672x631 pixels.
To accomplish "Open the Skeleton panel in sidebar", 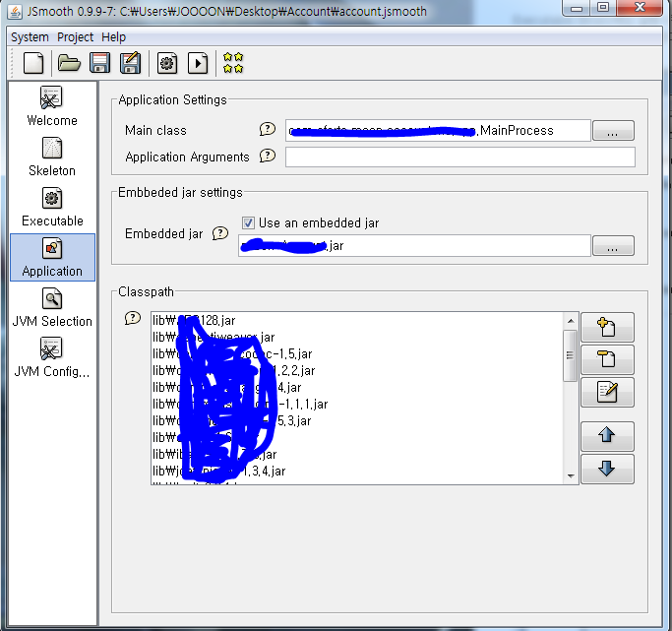I will pyautogui.click(x=52, y=157).
